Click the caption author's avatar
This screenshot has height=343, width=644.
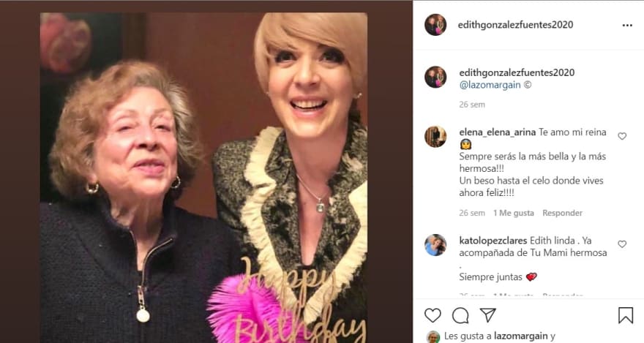pos(435,77)
